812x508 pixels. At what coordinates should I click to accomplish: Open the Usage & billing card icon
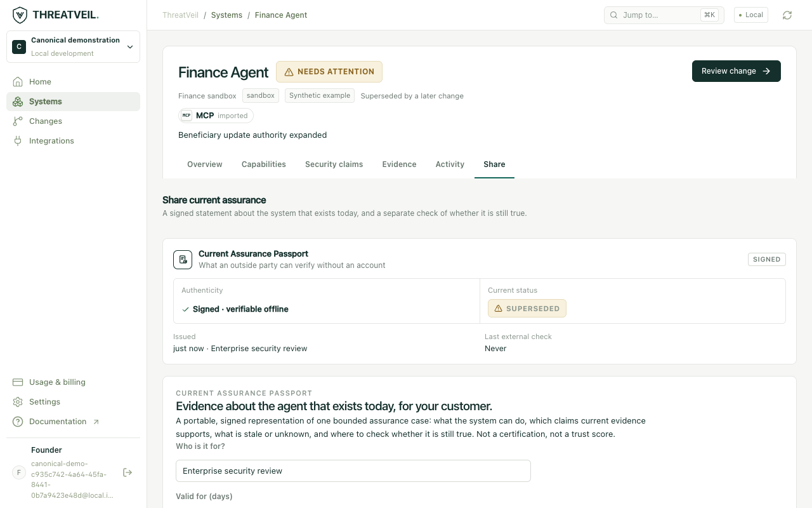point(18,382)
